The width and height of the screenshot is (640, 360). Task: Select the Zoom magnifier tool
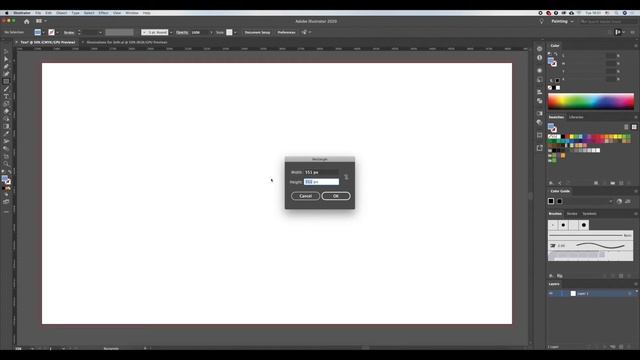6,164
